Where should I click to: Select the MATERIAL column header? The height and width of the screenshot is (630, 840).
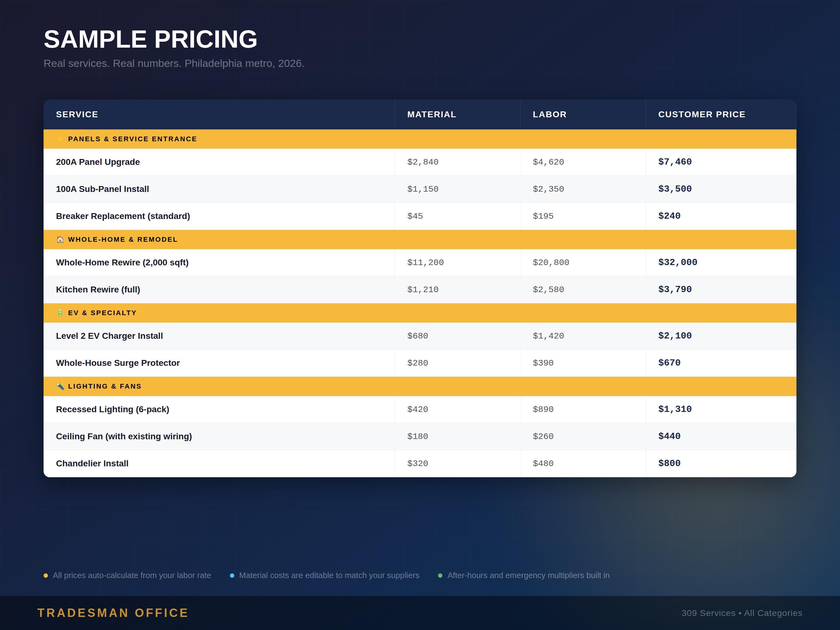click(x=432, y=114)
